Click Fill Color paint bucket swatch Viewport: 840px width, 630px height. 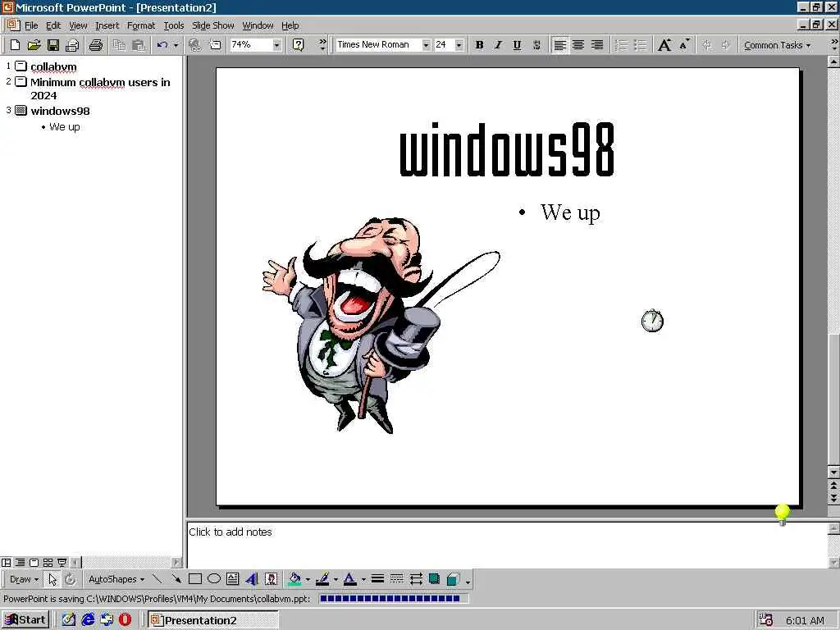[294, 579]
